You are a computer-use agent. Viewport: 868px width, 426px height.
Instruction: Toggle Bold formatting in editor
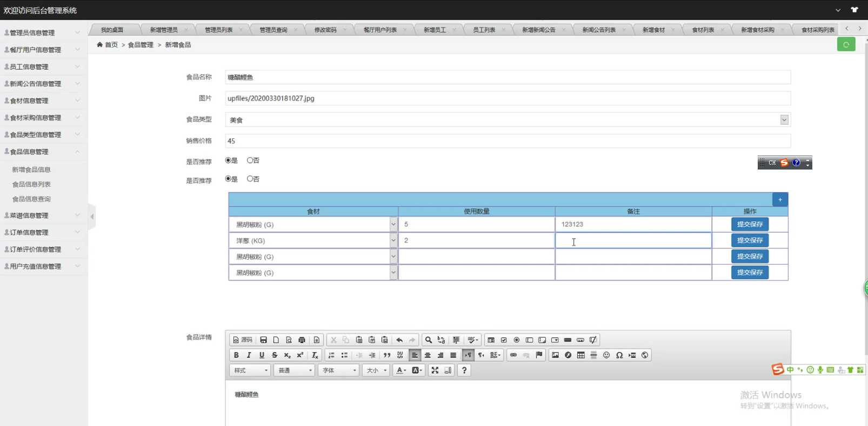click(x=236, y=355)
